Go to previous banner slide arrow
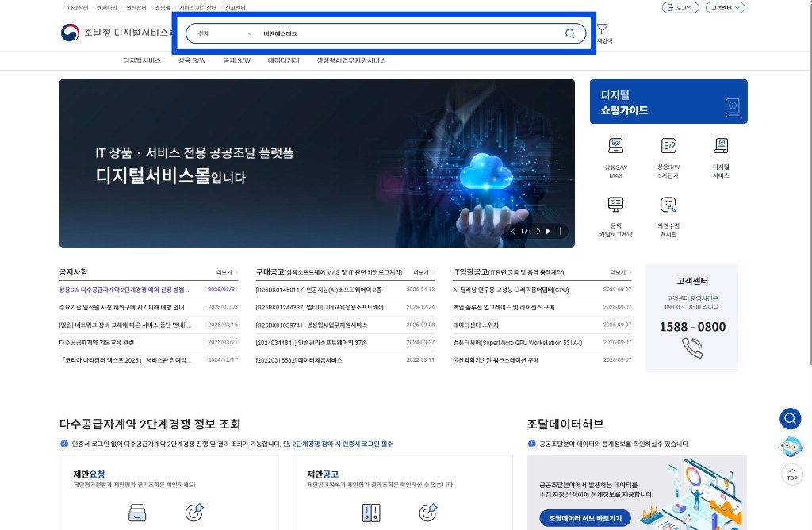The height and width of the screenshot is (530, 812). click(x=513, y=231)
